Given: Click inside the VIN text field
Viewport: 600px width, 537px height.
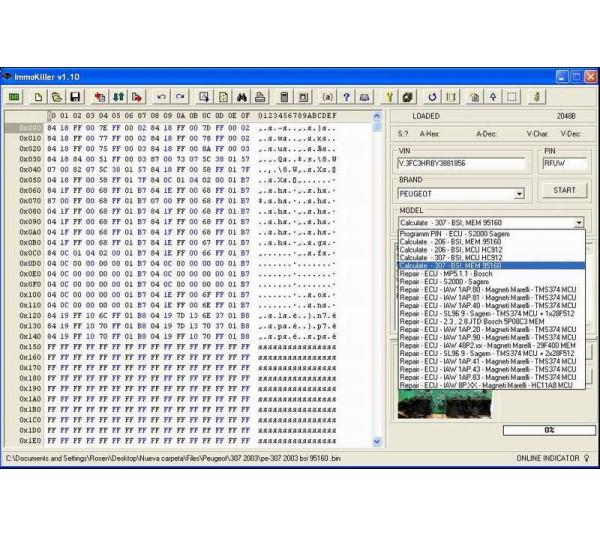Looking at the screenshot, I should coord(460,163).
